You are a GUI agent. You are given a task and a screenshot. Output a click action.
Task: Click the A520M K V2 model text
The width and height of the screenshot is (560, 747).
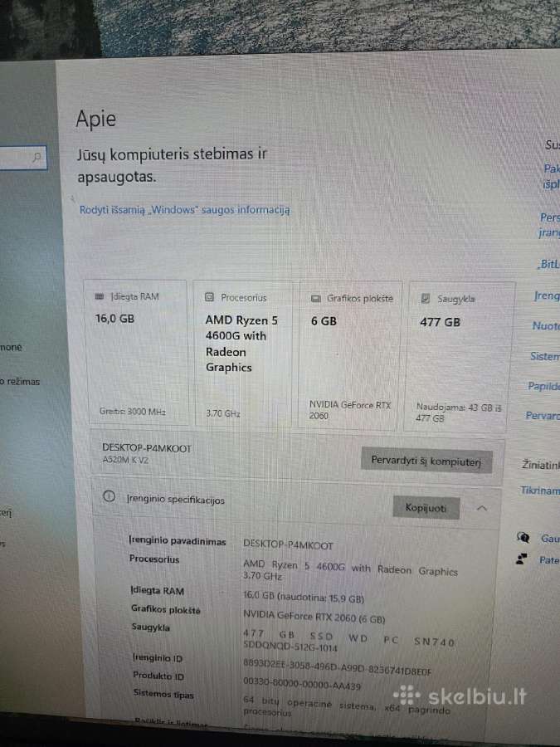click(x=126, y=460)
